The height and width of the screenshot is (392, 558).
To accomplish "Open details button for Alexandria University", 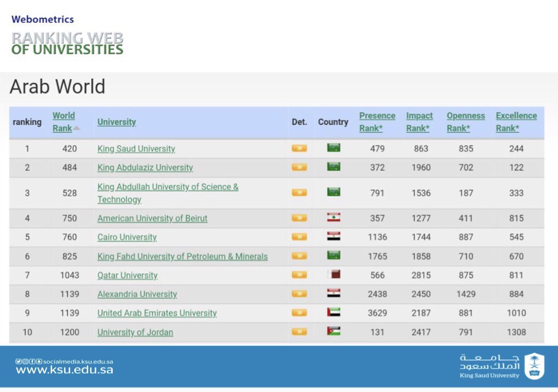I will [299, 294].
